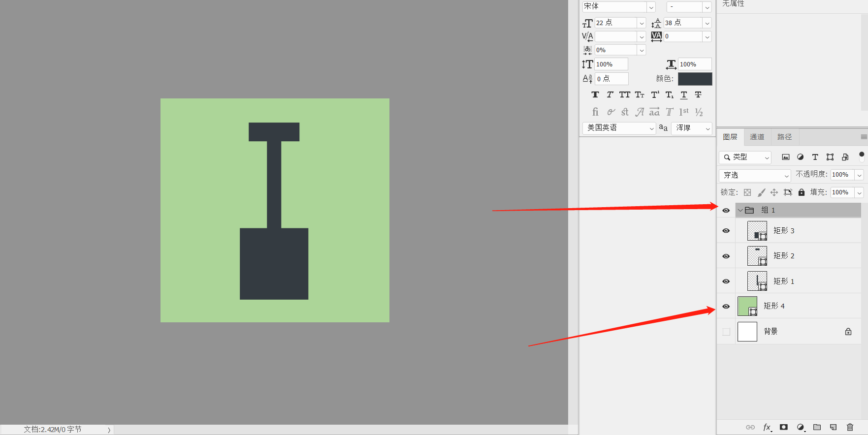Viewport: 868px width, 435px height.
Task: Open 类型 layer filter dropdown
Action: [x=745, y=157]
